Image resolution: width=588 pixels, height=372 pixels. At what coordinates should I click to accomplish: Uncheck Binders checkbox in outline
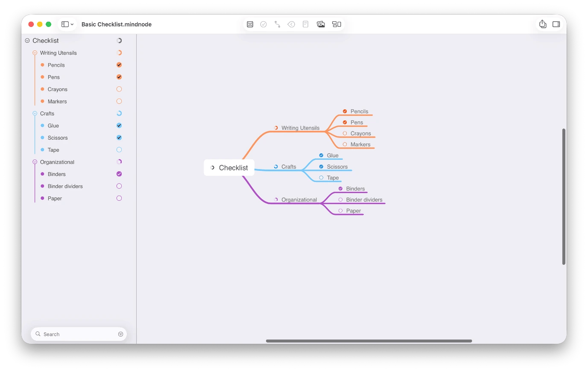pyautogui.click(x=119, y=174)
